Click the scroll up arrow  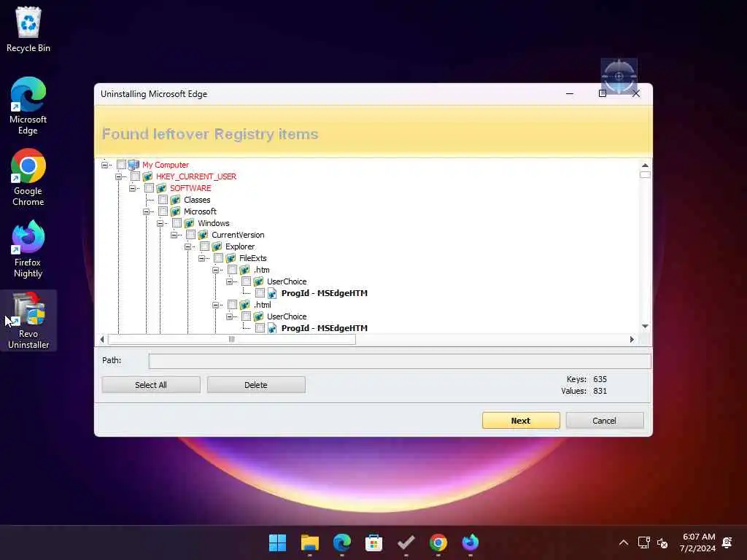[x=645, y=166]
